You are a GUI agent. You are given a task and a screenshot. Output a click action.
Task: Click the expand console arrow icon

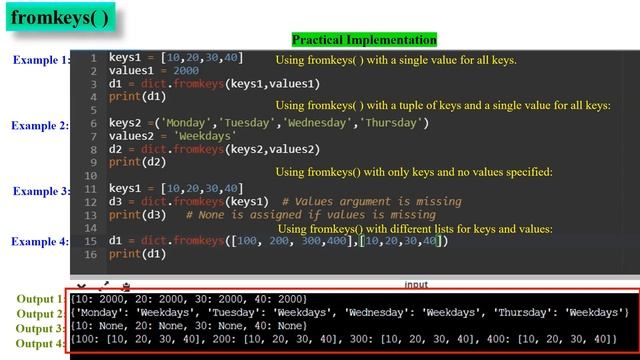pos(104,285)
